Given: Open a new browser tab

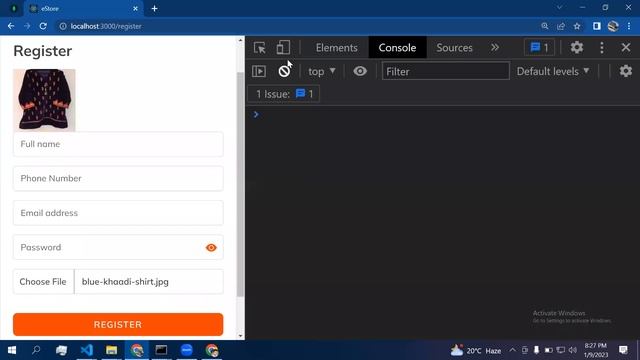Looking at the screenshot, I should 155,9.
